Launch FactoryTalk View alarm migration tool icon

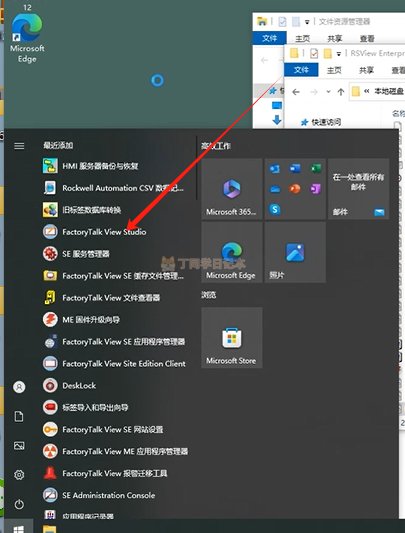[x=50, y=473]
